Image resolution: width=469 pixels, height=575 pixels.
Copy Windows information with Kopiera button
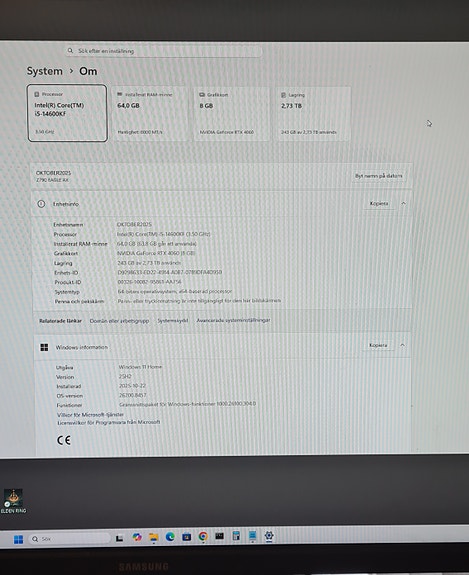(x=378, y=345)
